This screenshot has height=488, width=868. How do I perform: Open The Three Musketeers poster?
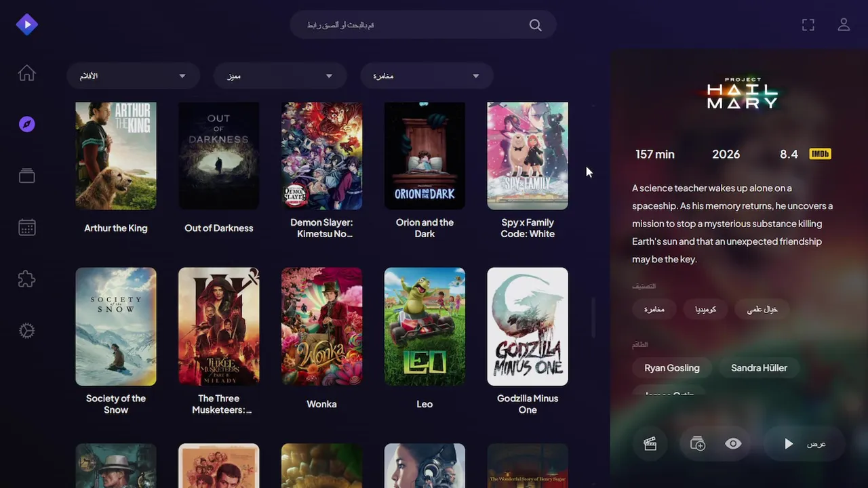coord(219,327)
